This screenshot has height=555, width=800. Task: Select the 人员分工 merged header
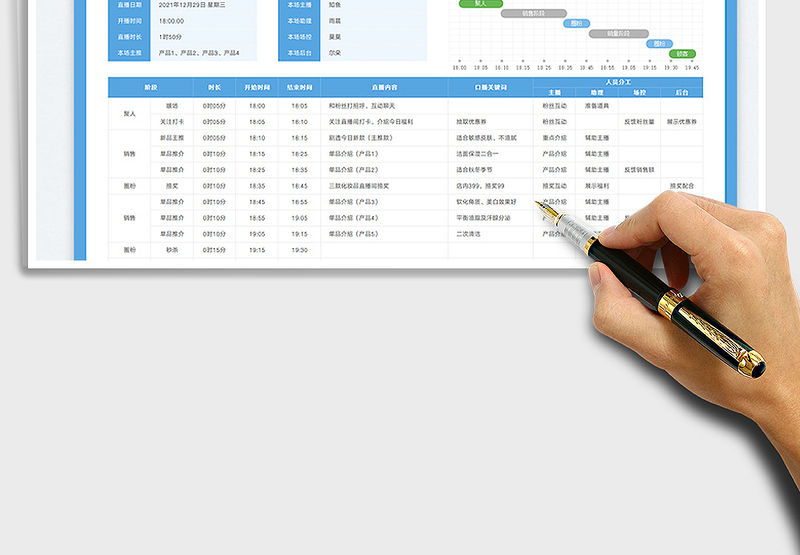(x=618, y=82)
